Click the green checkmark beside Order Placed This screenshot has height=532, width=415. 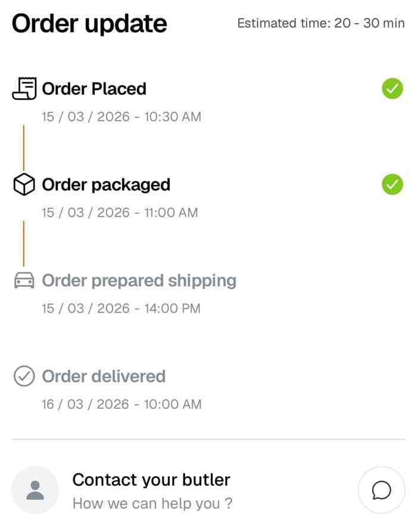pyautogui.click(x=392, y=88)
